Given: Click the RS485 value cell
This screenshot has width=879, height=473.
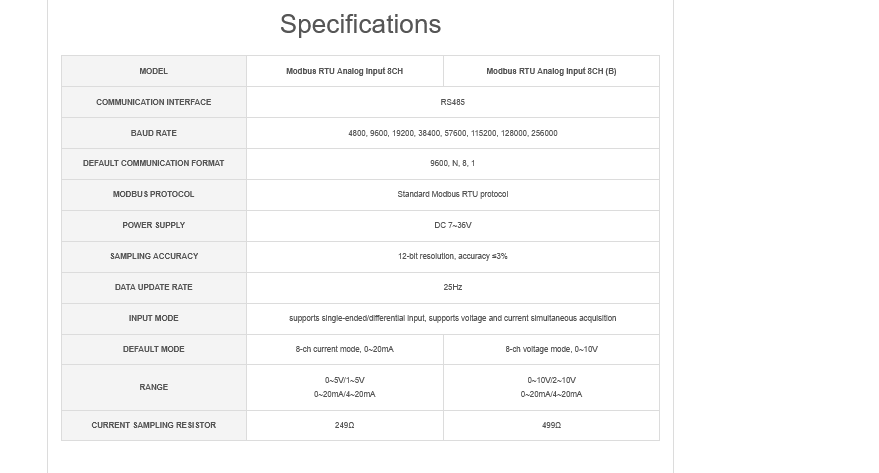Looking at the screenshot, I should [452, 102].
